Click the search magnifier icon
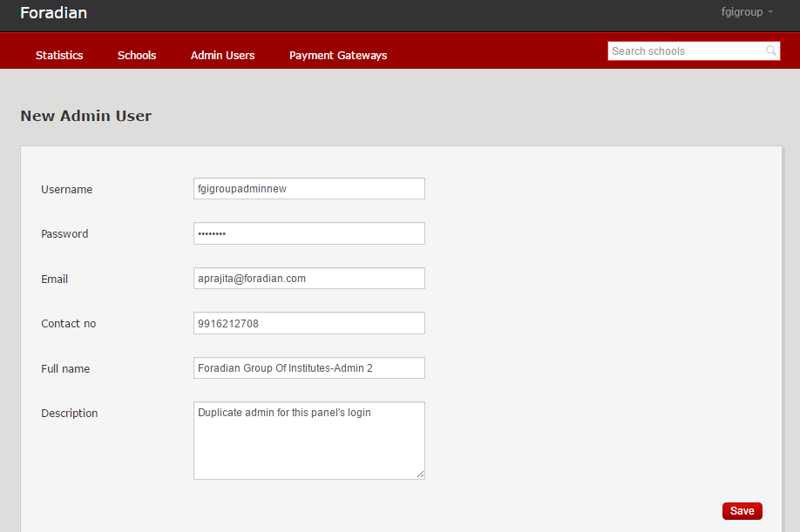This screenshot has height=532, width=800. click(x=770, y=51)
